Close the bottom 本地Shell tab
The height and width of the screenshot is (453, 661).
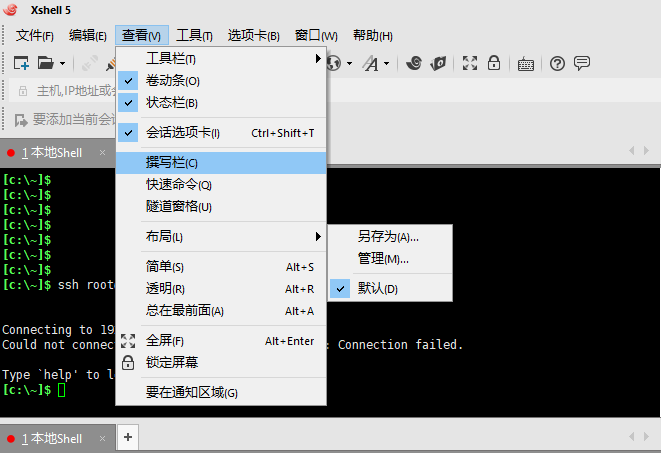click(102, 439)
